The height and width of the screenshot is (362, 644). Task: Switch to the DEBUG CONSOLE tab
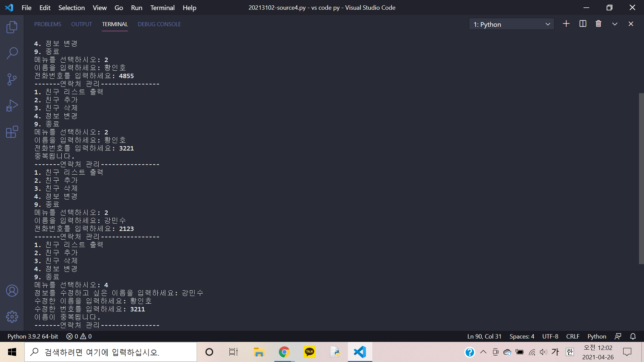tap(159, 24)
